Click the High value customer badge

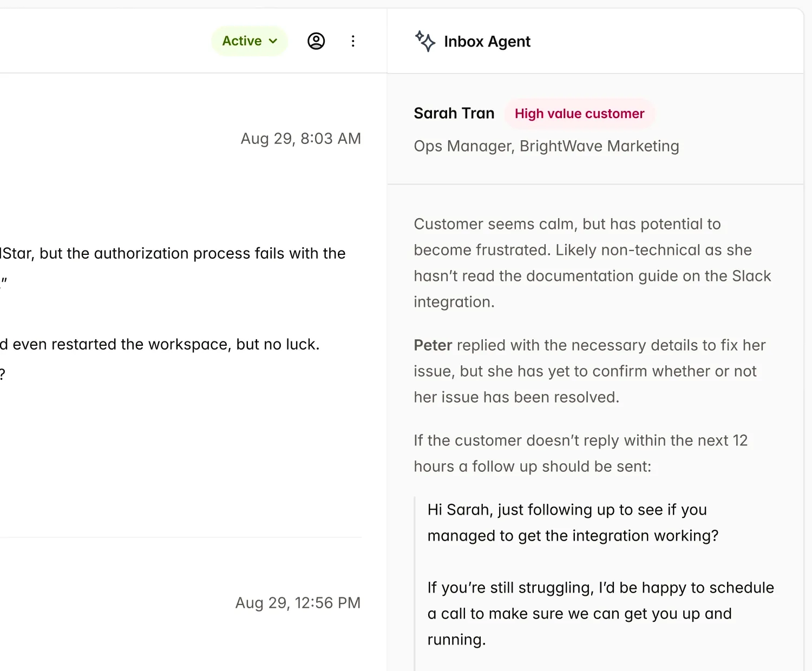click(x=579, y=114)
